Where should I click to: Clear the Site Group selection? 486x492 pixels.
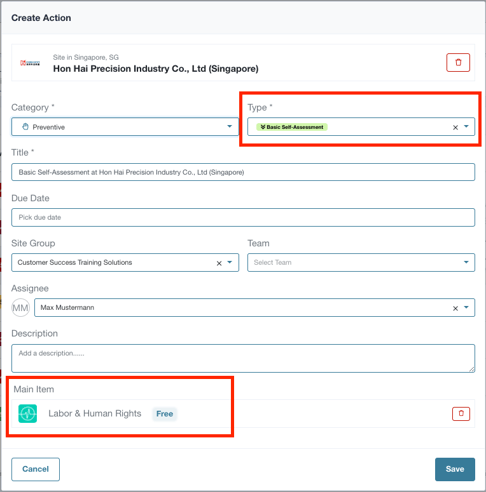click(x=219, y=263)
